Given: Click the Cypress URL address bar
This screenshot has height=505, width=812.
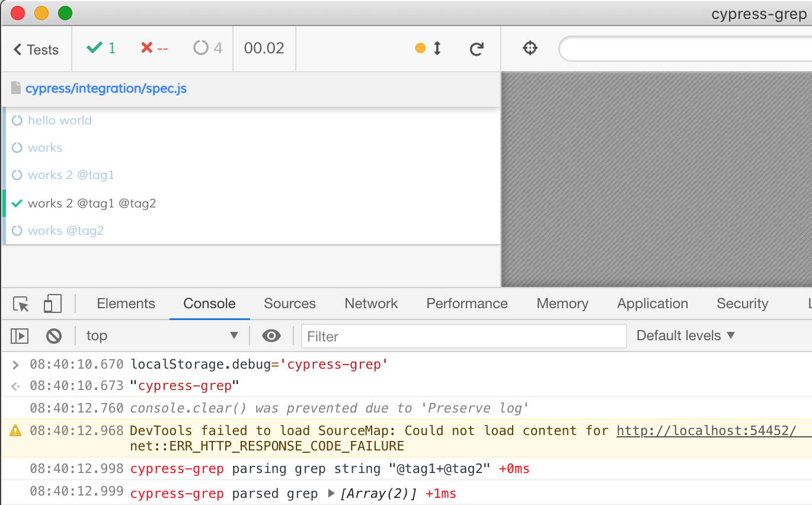Looking at the screenshot, I should 685,49.
